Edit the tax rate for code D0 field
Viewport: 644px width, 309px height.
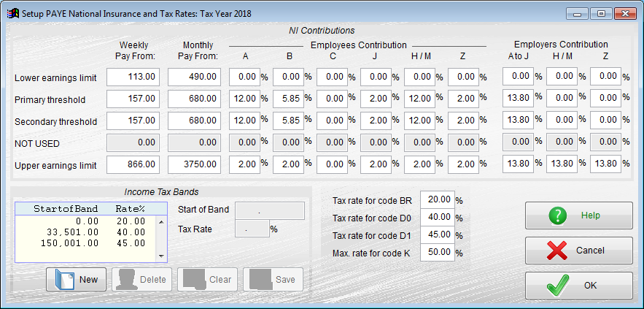click(x=438, y=217)
